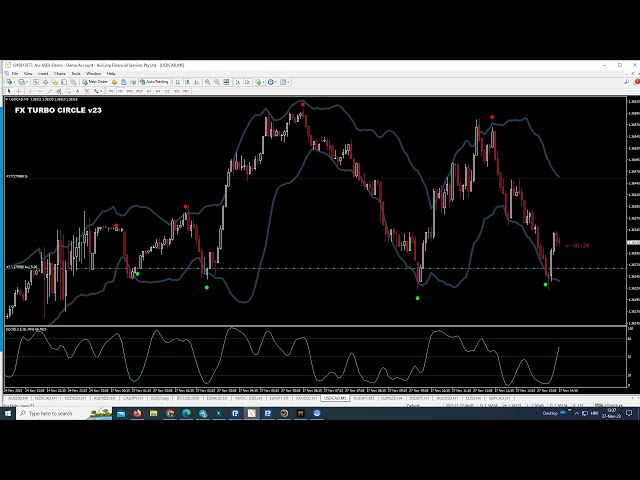Select the vertical line drawing tool

click(31, 91)
